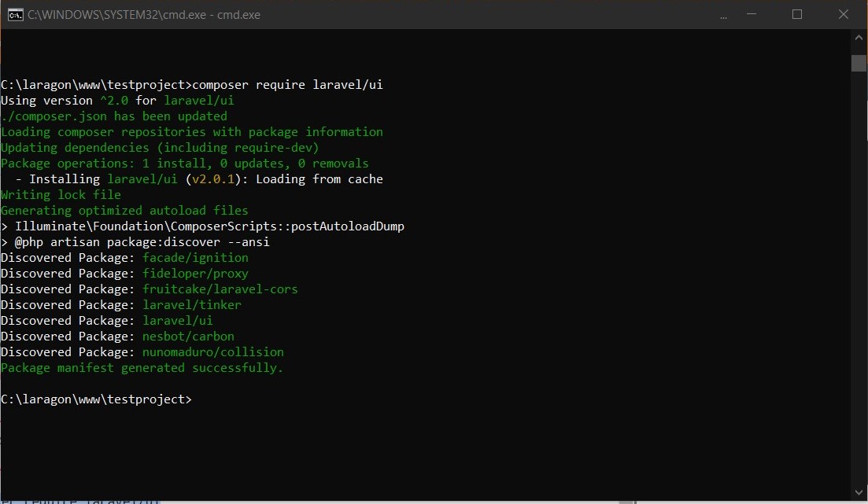
Task: Click the 'laravel/tinker' package name
Action: point(191,305)
